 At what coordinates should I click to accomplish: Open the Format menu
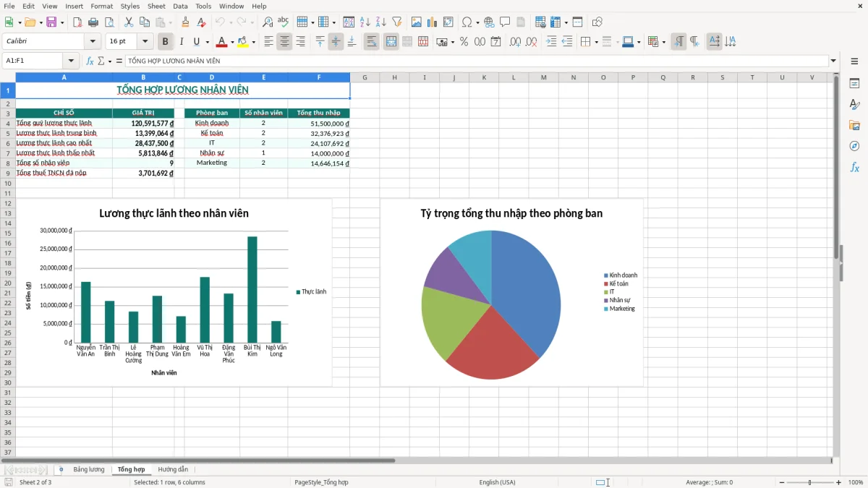[x=101, y=6]
